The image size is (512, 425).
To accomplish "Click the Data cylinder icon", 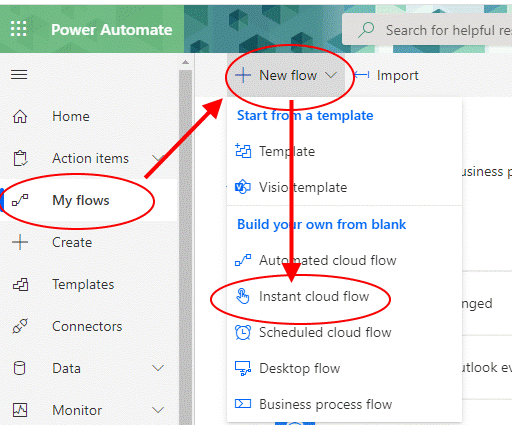I will pyautogui.click(x=19, y=368).
